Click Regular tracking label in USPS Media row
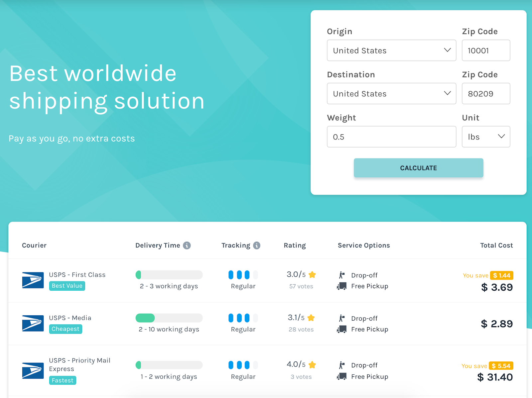532x398 pixels. tap(243, 330)
